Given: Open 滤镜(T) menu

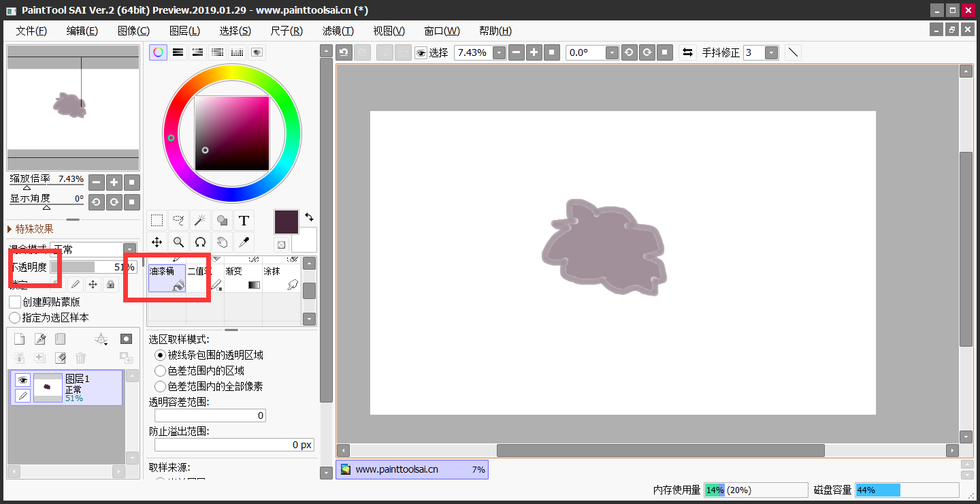Looking at the screenshot, I should (338, 31).
